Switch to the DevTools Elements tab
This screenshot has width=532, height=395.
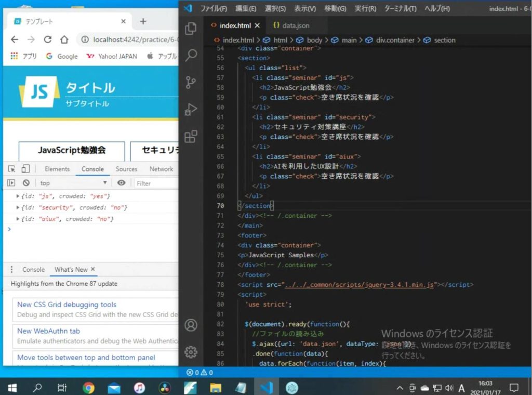(57, 169)
